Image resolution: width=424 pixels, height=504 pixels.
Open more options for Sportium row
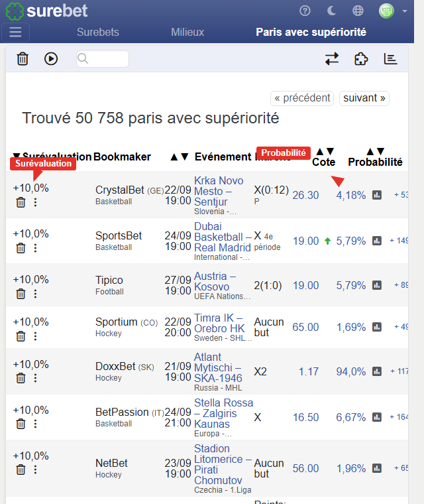[x=35, y=336]
